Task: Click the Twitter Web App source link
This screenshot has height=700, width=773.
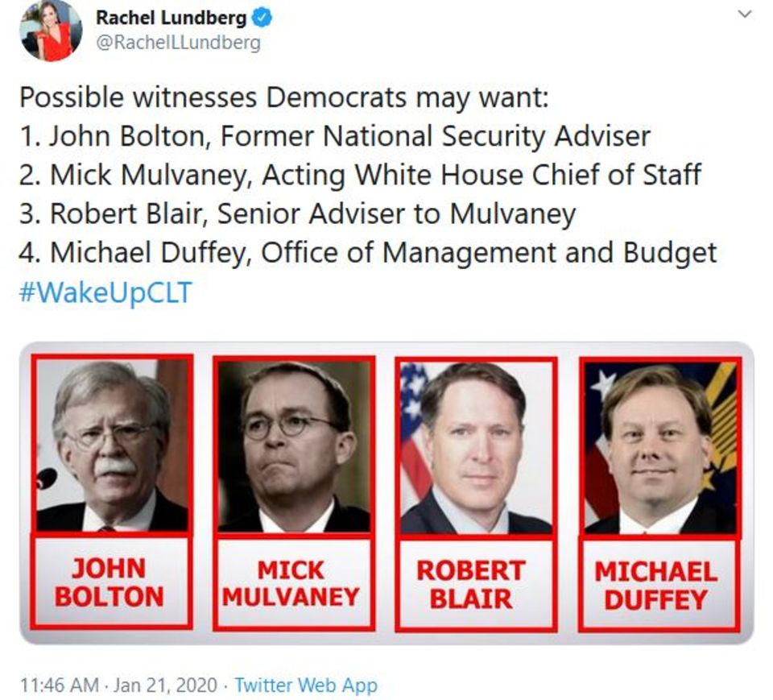Action: point(306,686)
